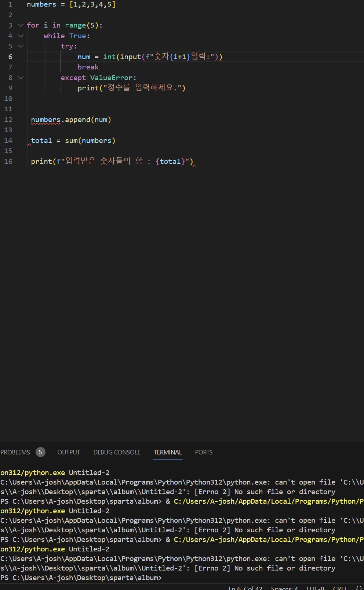The height and width of the screenshot is (590, 364).
Task: Click line number 16 in the gutter
Action: point(8,162)
